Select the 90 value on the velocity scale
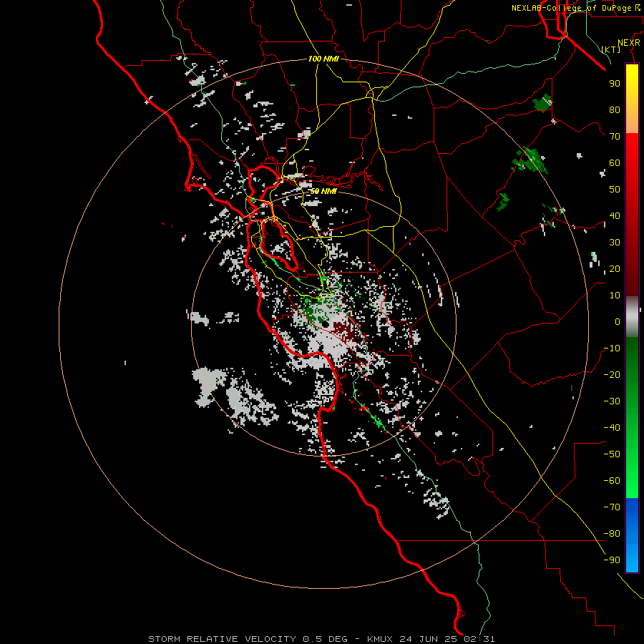This screenshot has height=644, width=644. tap(615, 84)
